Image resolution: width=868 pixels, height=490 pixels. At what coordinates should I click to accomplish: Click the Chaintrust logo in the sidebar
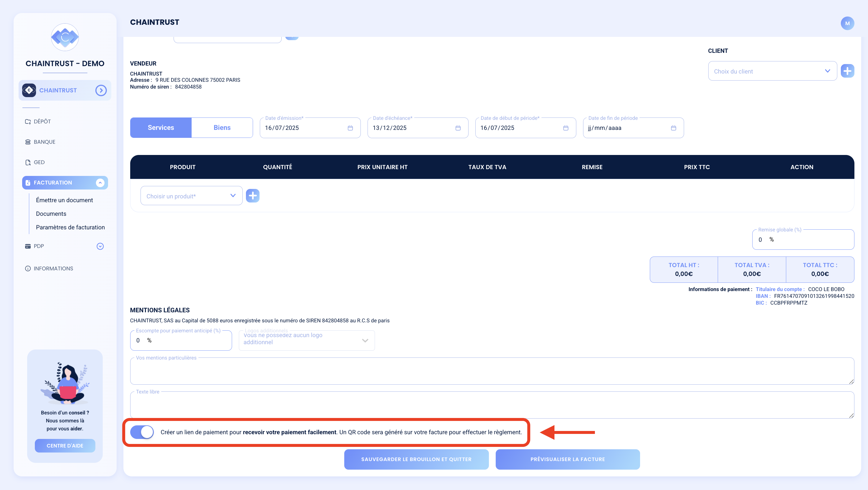click(x=65, y=37)
